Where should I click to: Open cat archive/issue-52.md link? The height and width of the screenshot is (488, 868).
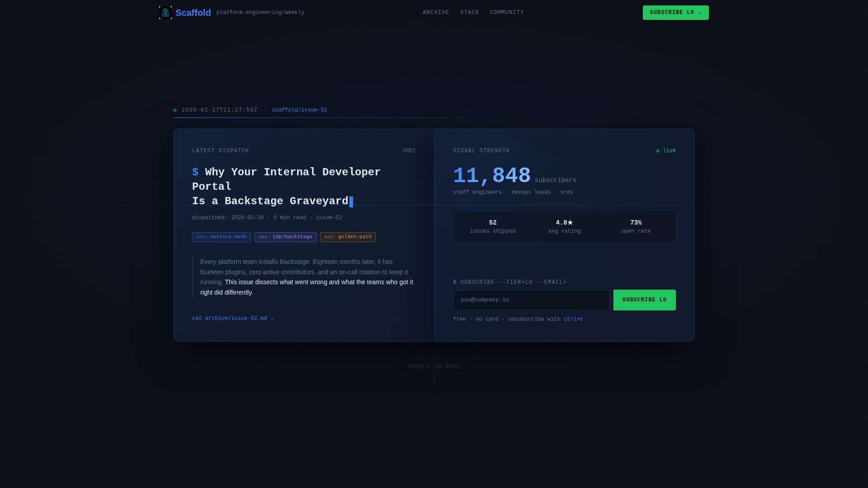(233, 319)
